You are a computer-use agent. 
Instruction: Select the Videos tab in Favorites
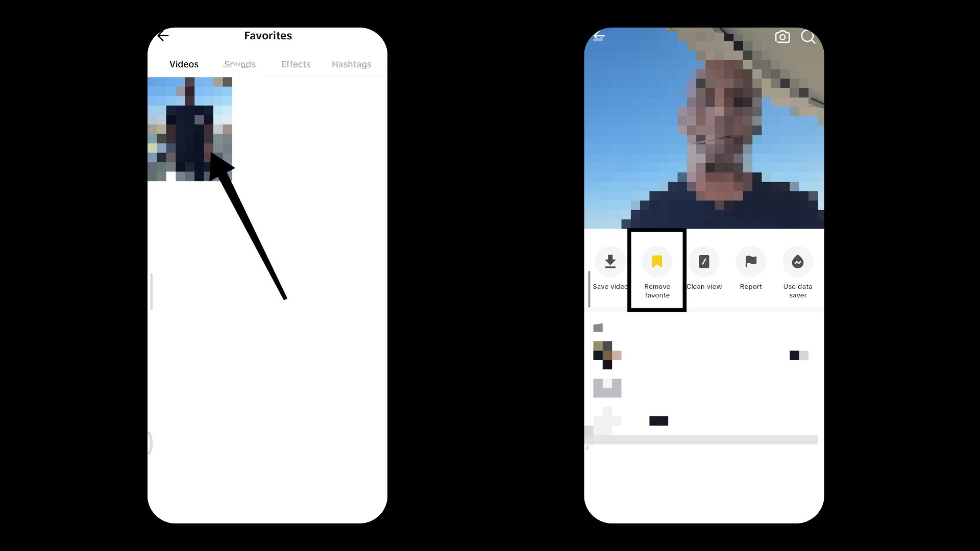(183, 64)
